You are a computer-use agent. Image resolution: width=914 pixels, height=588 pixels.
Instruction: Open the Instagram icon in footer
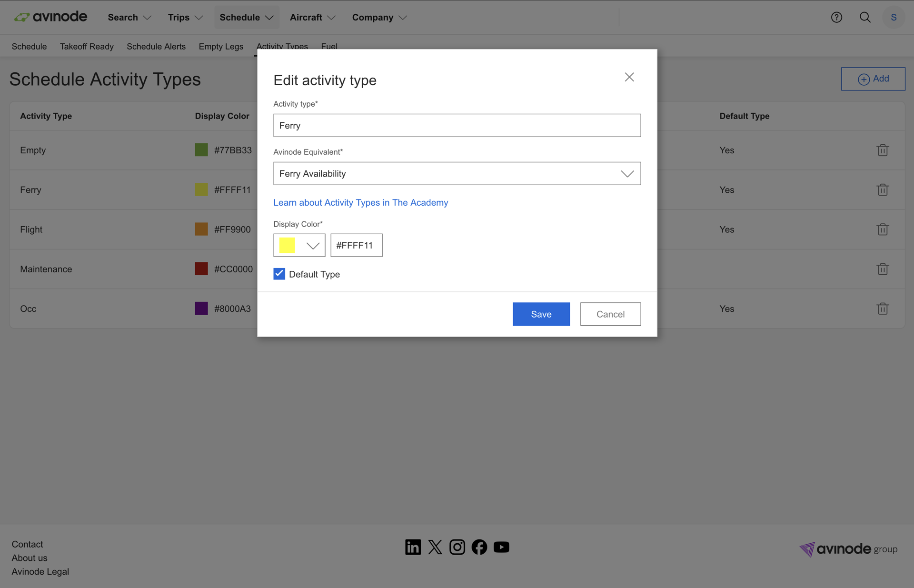click(x=457, y=547)
